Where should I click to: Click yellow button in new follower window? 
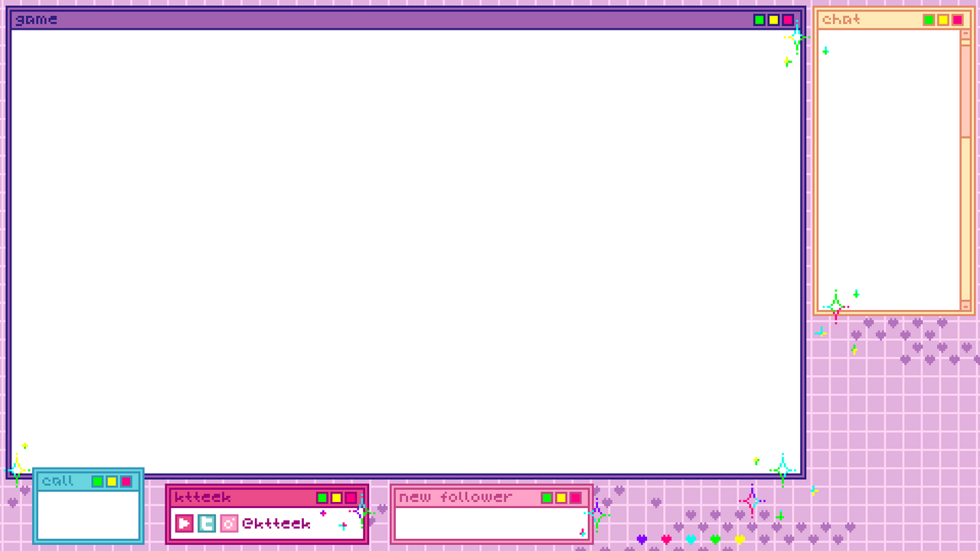[561, 497]
